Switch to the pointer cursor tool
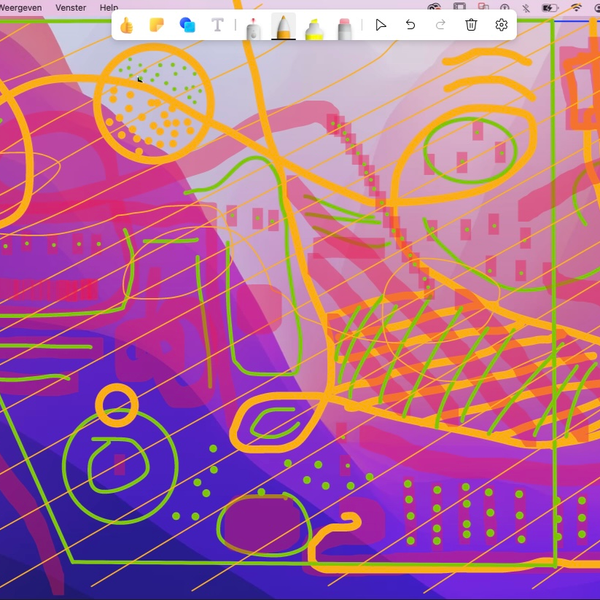This screenshot has height=600, width=600. tap(380, 25)
